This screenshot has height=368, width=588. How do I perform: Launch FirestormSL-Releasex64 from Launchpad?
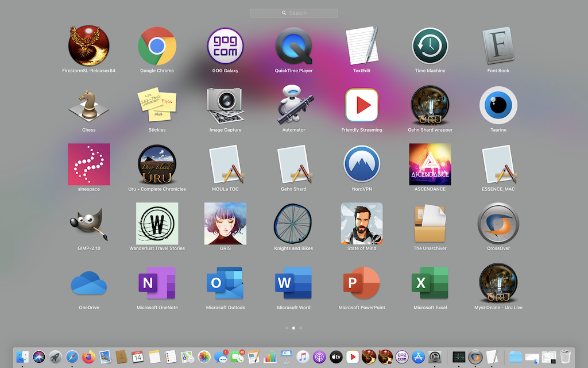[88, 46]
